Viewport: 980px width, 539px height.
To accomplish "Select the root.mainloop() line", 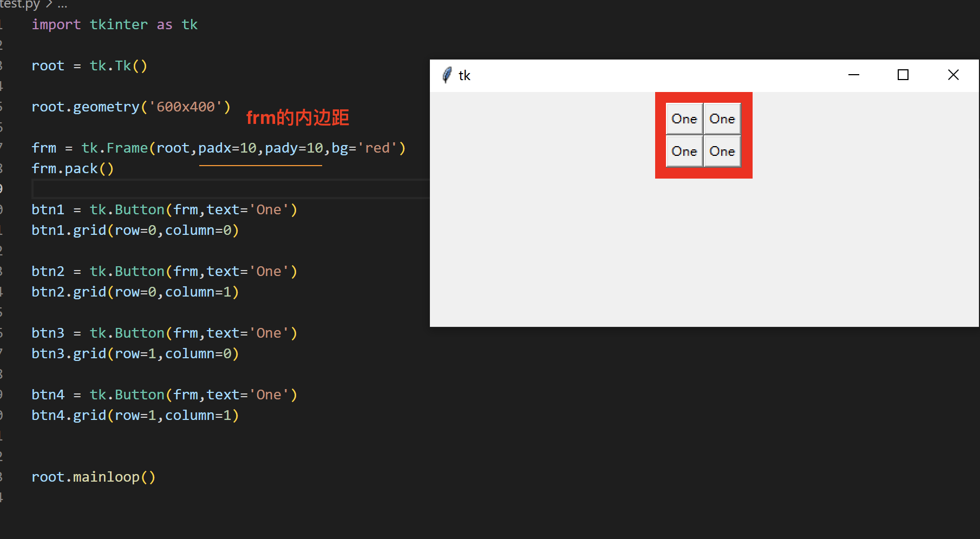I will pyautogui.click(x=93, y=476).
